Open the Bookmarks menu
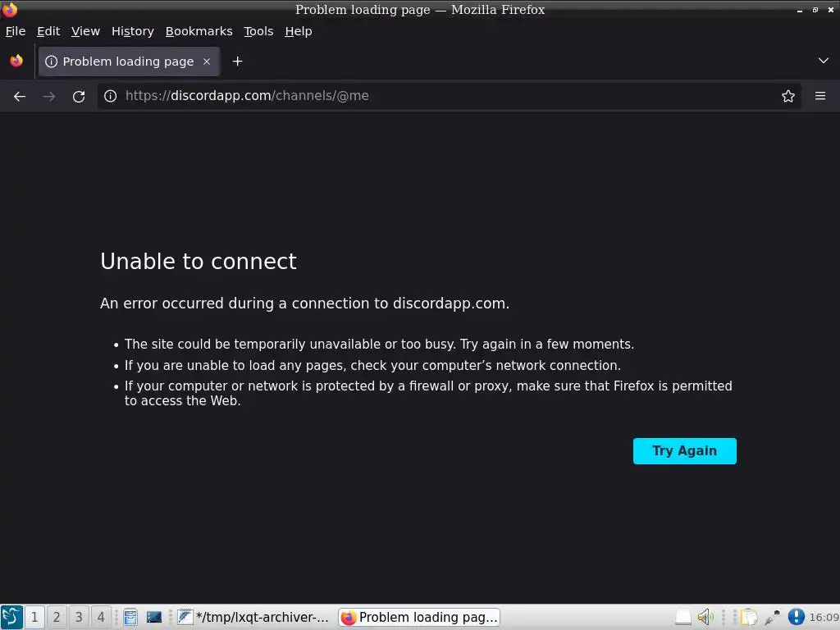This screenshot has height=630, width=840. pos(199,31)
